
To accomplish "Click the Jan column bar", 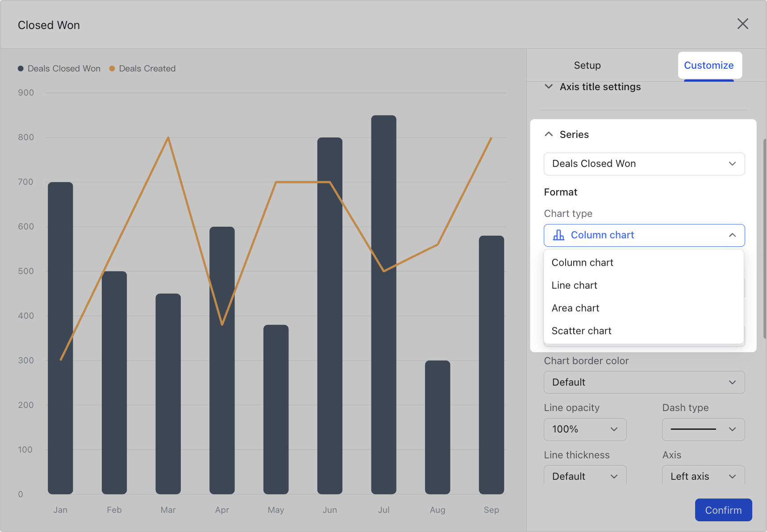I will tap(60, 338).
